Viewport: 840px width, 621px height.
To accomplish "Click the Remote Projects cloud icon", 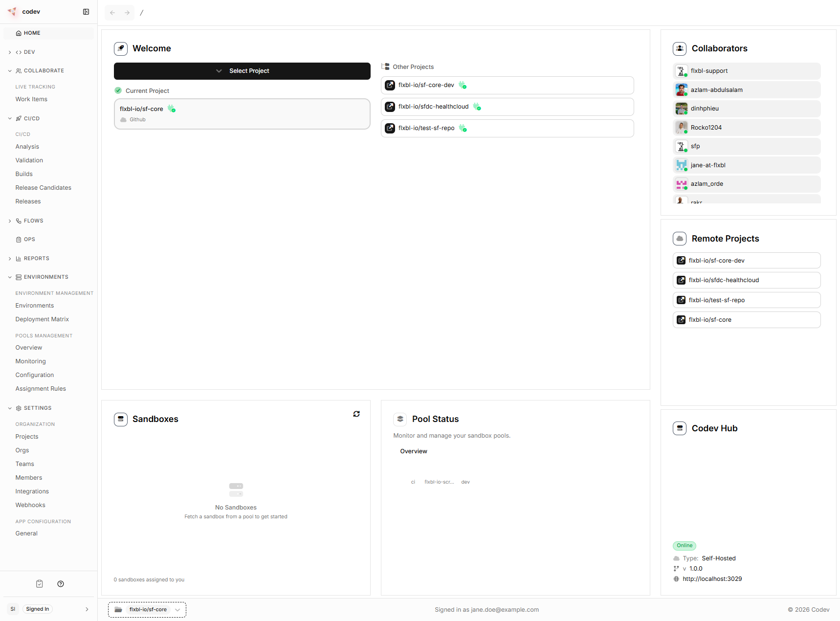I will click(680, 239).
